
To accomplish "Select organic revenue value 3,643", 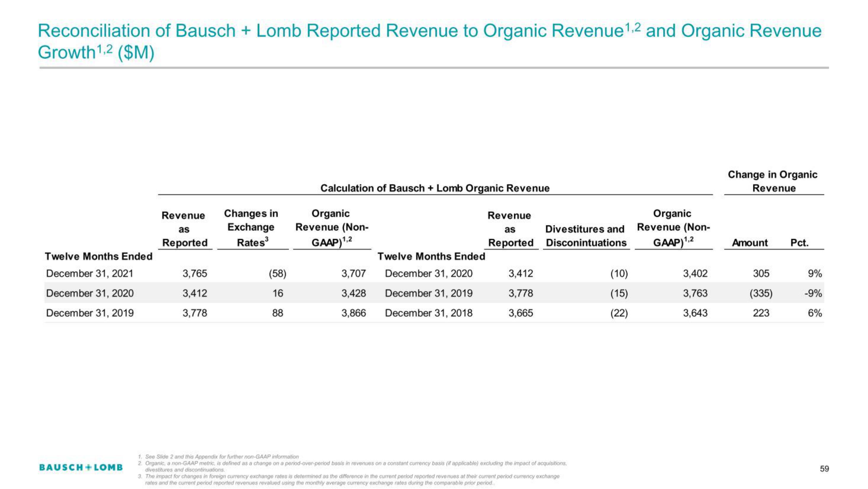I will (695, 313).
